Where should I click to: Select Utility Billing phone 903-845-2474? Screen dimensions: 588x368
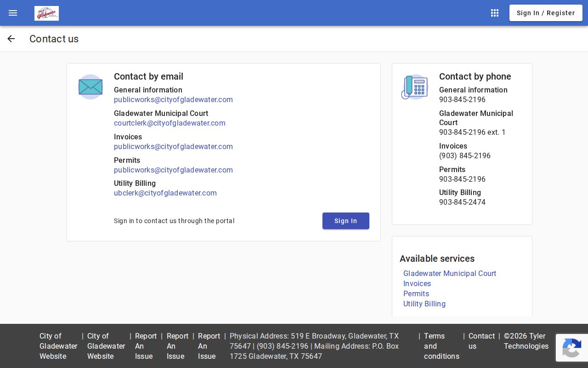pos(462,202)
